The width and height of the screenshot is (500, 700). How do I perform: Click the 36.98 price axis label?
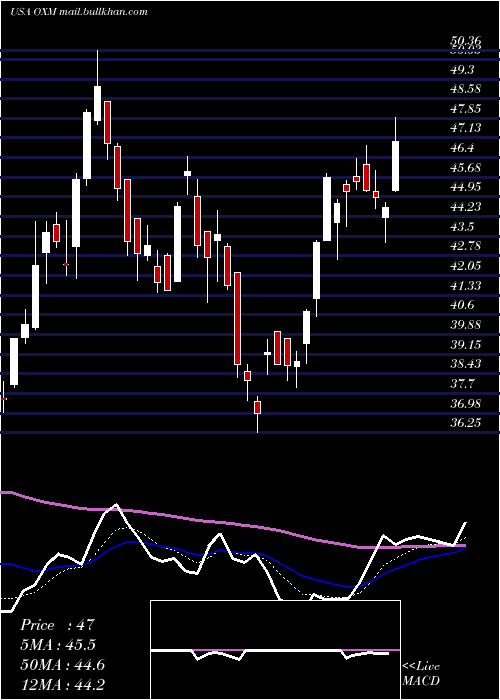466,404
